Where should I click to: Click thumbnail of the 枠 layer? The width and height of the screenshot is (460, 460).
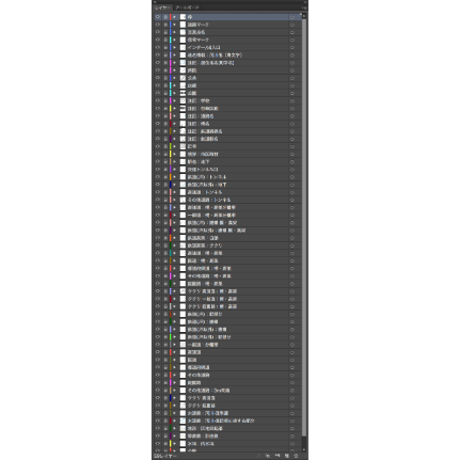click(x=183, y=17)
